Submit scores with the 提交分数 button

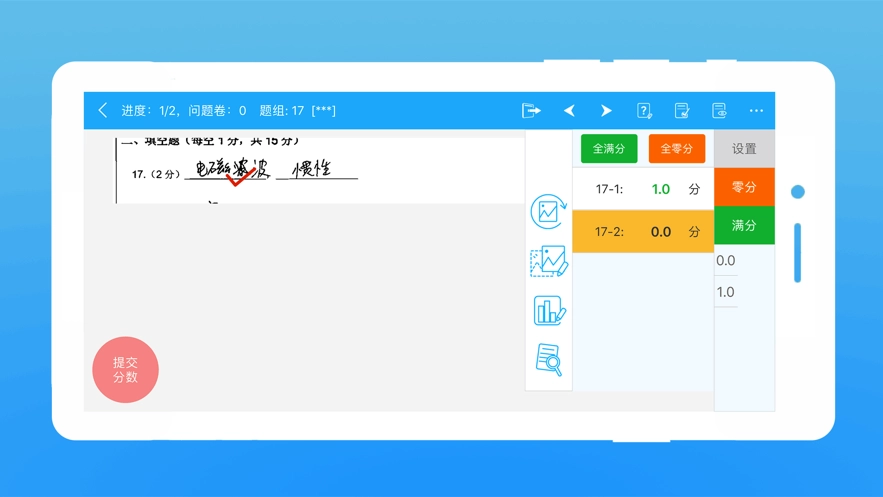(x=125, y=370)
